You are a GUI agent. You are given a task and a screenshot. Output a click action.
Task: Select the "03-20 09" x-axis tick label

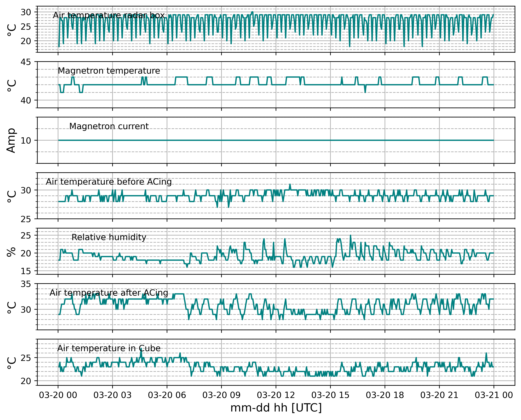coord(221,395)
